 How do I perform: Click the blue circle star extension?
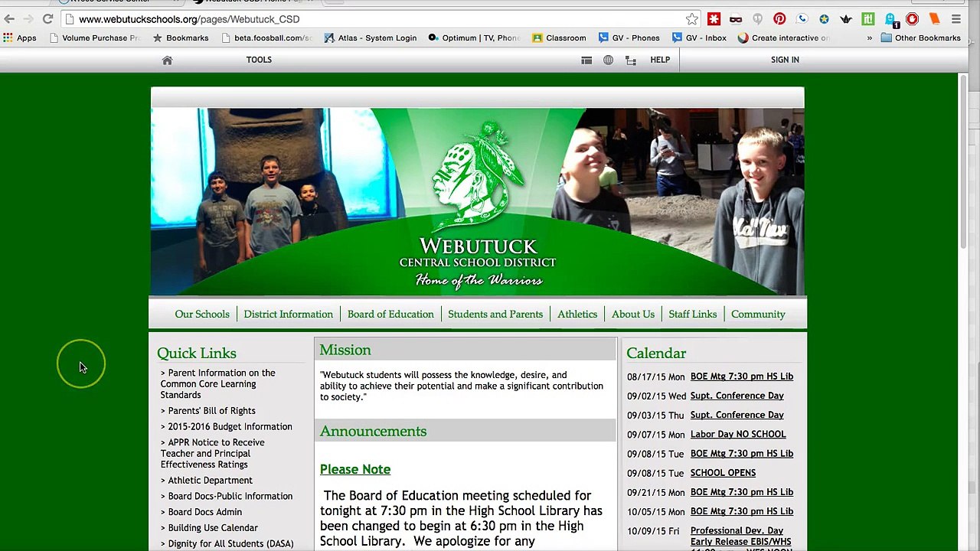coord(824,19)
